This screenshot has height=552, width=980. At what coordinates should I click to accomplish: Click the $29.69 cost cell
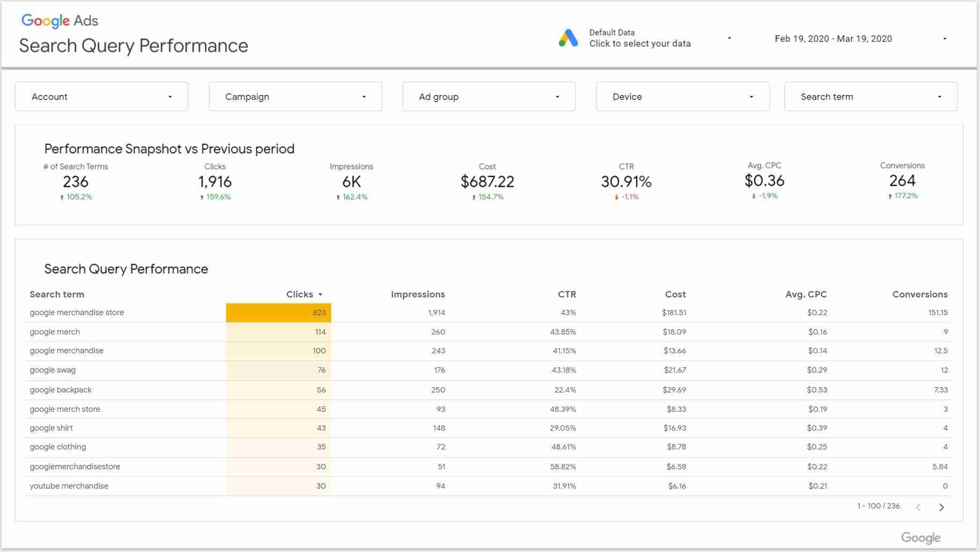pyautogui.click(x=674, y=390)
